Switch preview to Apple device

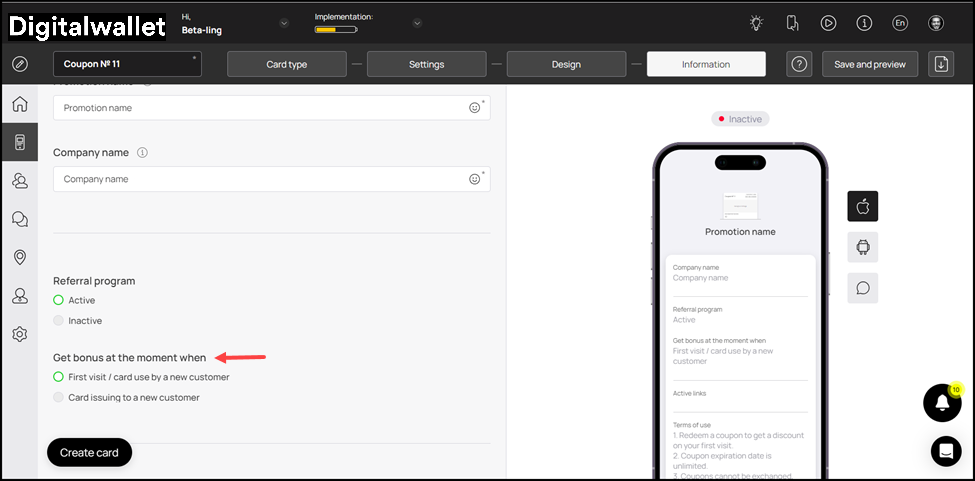tap(862, 206)
